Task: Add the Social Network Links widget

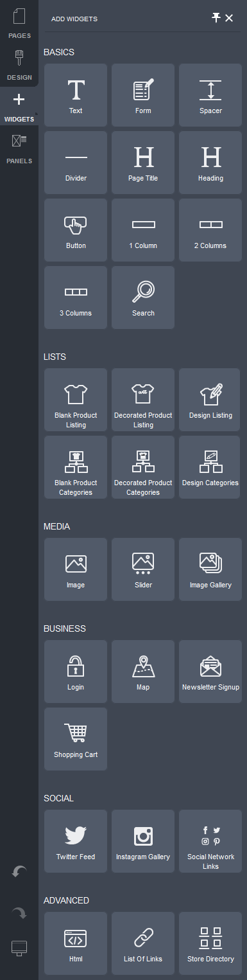Action: click(210, 841)
